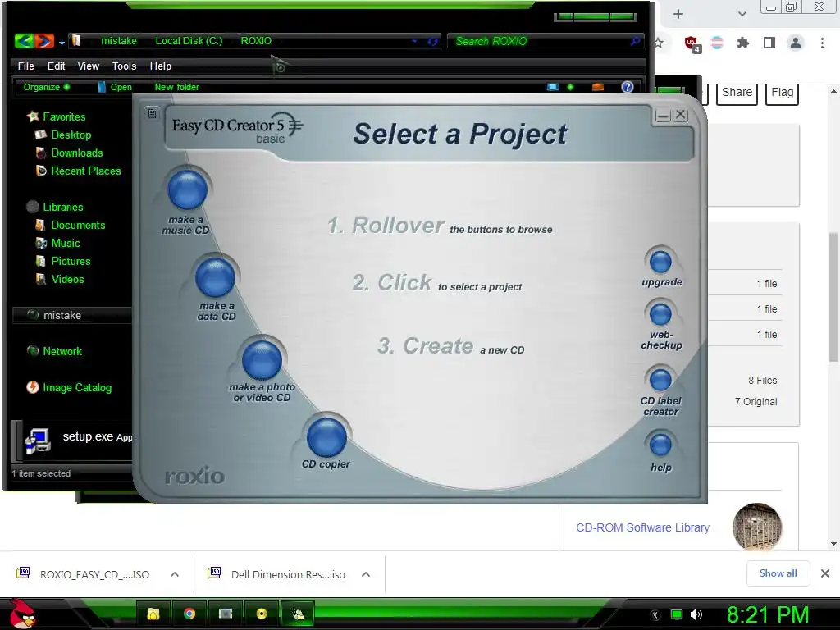Image resolution: width=840 pixels, height=630 pixels.
Task: Open the View menu
Action: [x=88, y=66]
